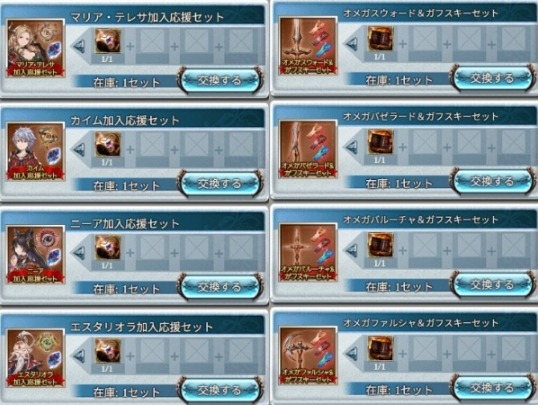
Task: Click required chest item in オメガバゼラード row
Action: click(x=380, y=142)
